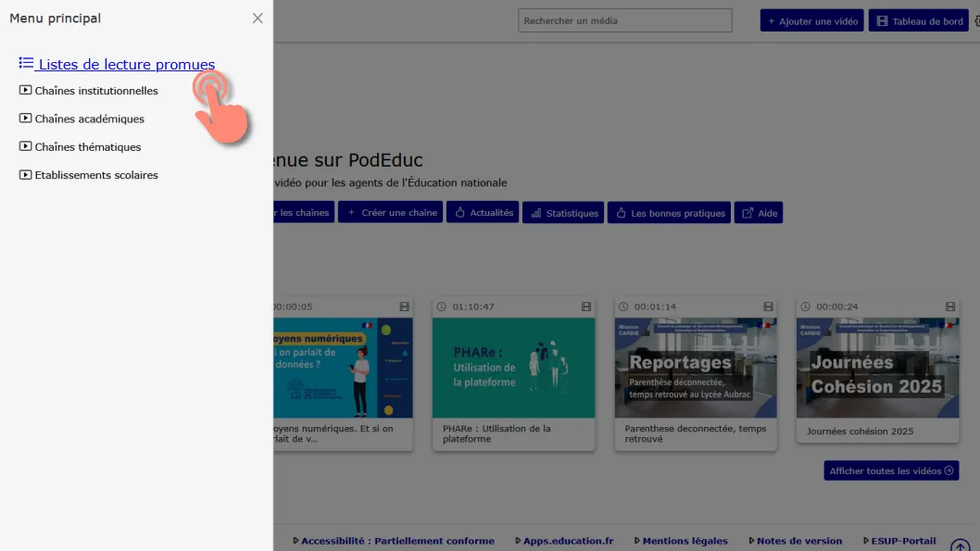Viewport: 980px width, 551px height.
Task: Open Les bonnes pratiques button
Action: coord(669,212)
